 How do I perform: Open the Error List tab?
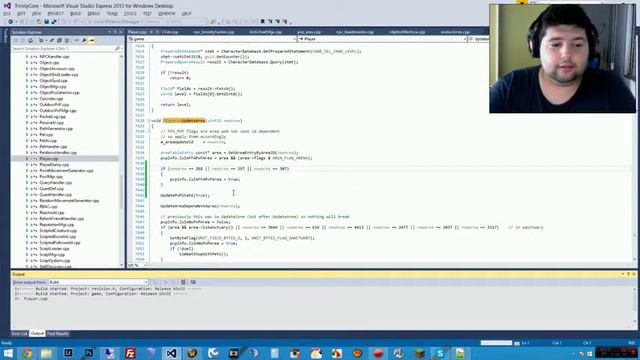click(20, 334)
